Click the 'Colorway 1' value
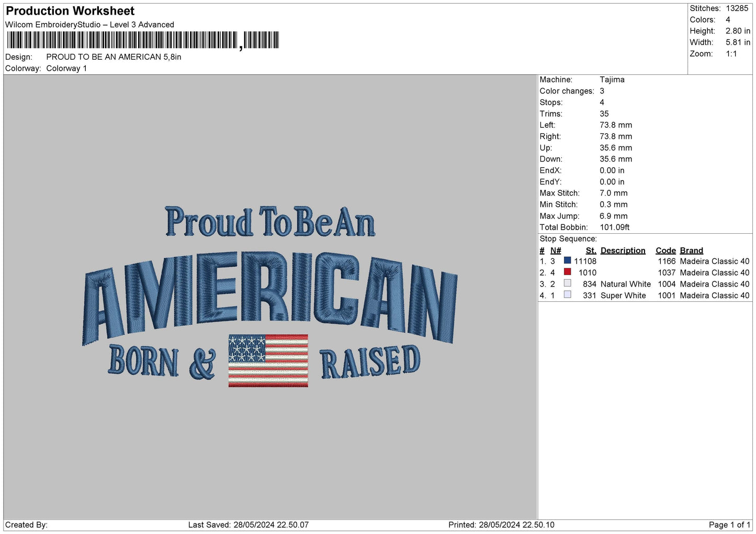Image resolution: width=756 pixels, height=534 pixels. point(66,69)
